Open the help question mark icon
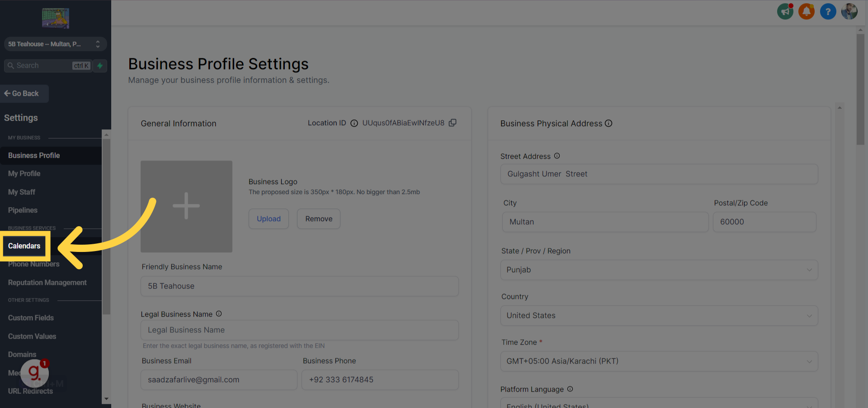 (828, 11)
